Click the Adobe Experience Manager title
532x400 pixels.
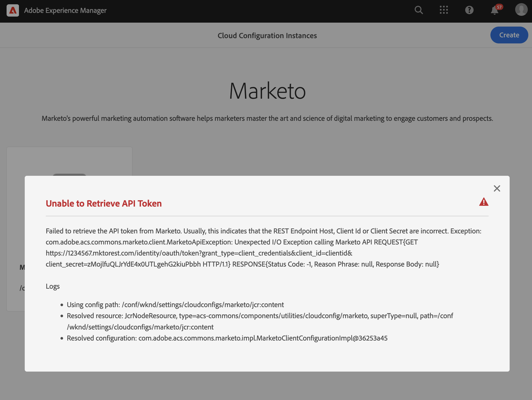point(65,11)
